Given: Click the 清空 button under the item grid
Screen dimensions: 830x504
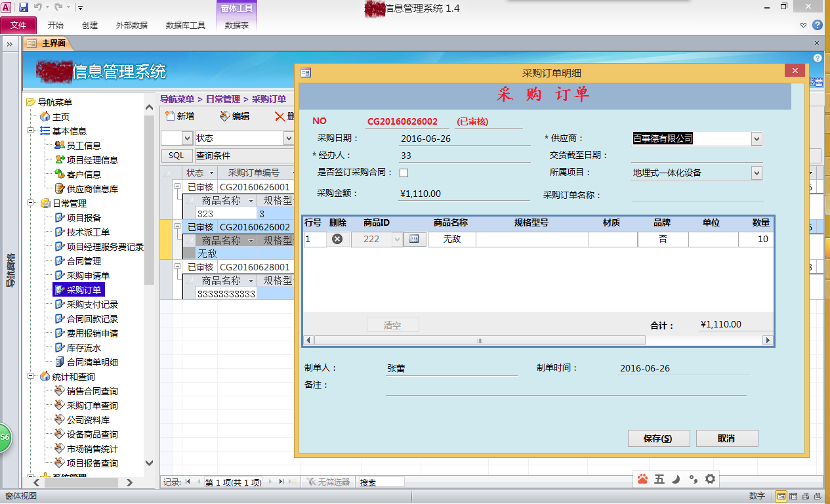Looking at the screenshot, I should click(x=392, y=325).
